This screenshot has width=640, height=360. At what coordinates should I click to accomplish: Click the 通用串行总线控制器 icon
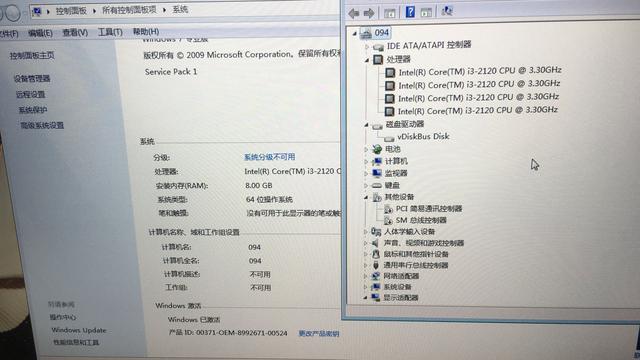point(376,265)
